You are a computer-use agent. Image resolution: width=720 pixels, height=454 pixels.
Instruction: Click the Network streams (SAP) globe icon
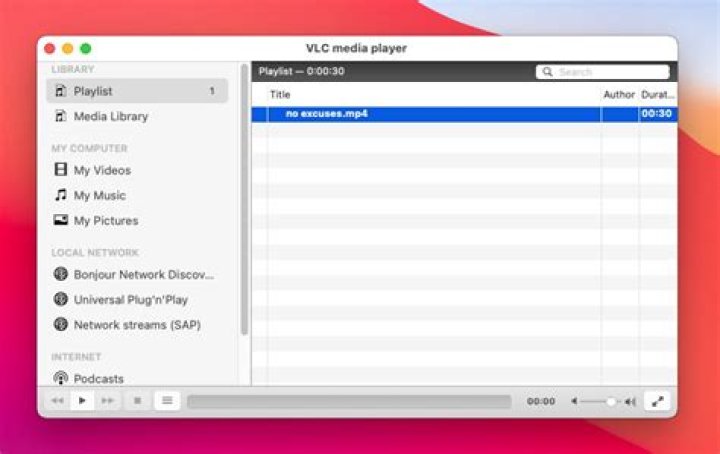(x=61, y=325)
